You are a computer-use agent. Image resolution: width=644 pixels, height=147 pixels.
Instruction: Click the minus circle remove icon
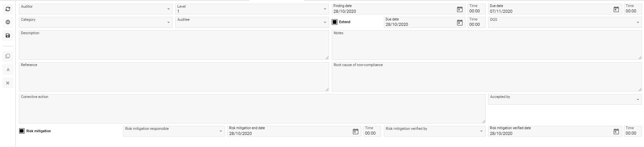[x=8, y=22]
